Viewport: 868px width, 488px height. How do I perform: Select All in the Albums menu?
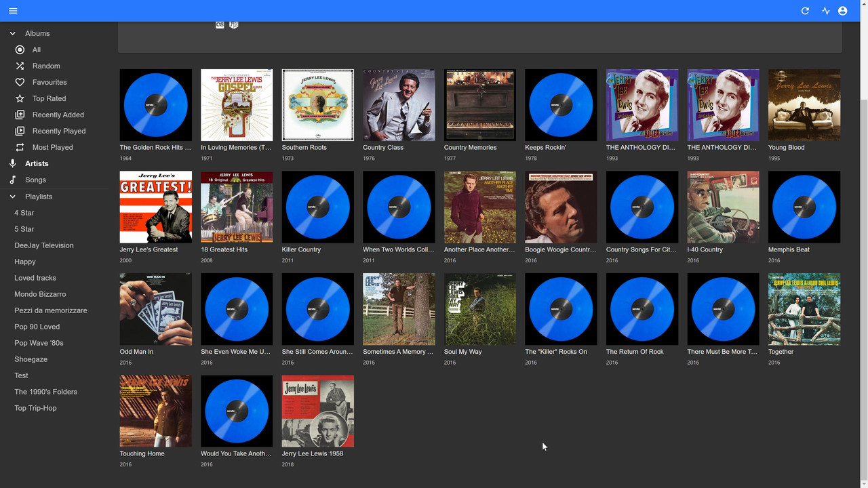[37, 49]
